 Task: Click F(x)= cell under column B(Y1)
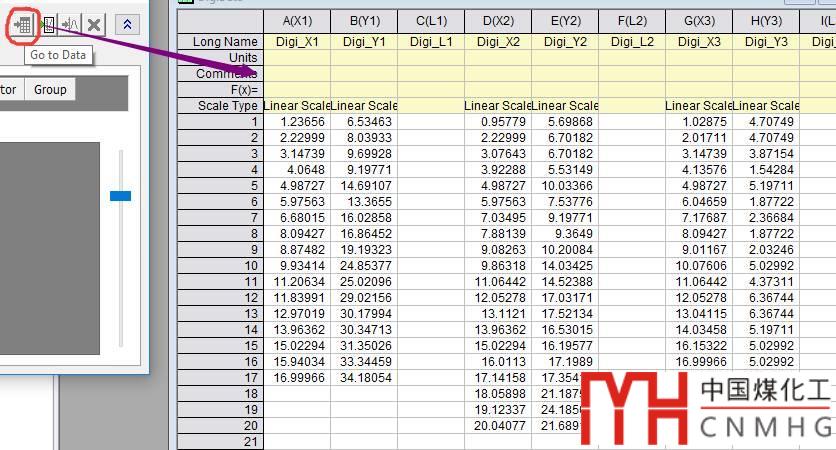[x=365, y=90]
